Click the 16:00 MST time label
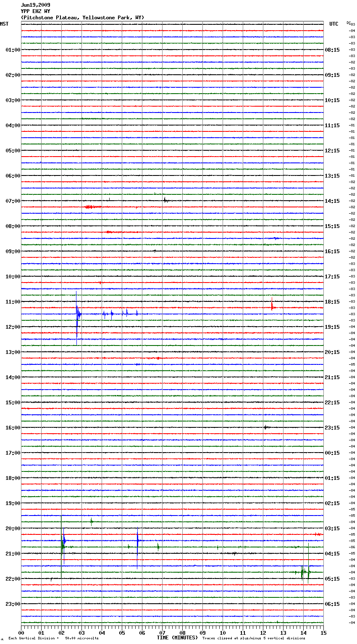 tap(13, 428)
